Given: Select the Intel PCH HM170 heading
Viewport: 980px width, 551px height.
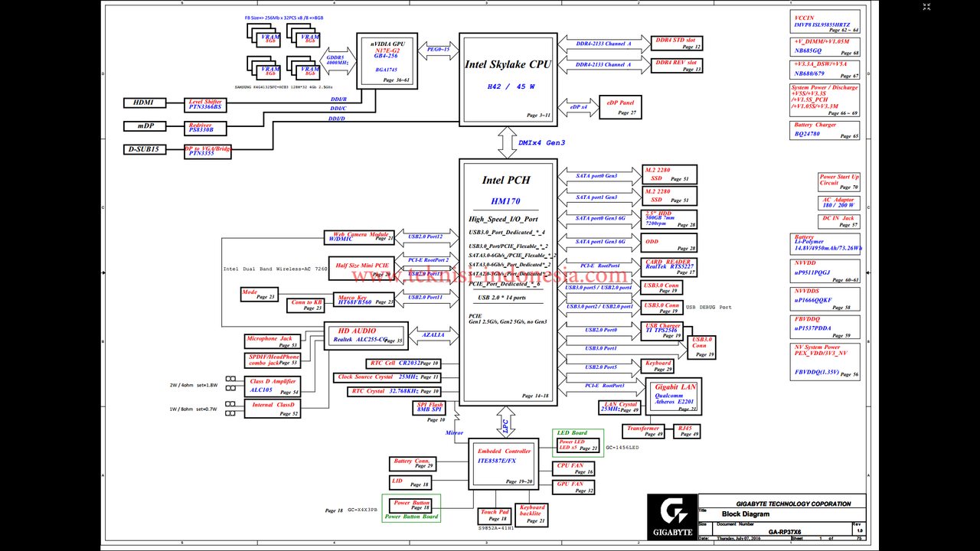Looking at the screenshot, I should click(505, 191).
